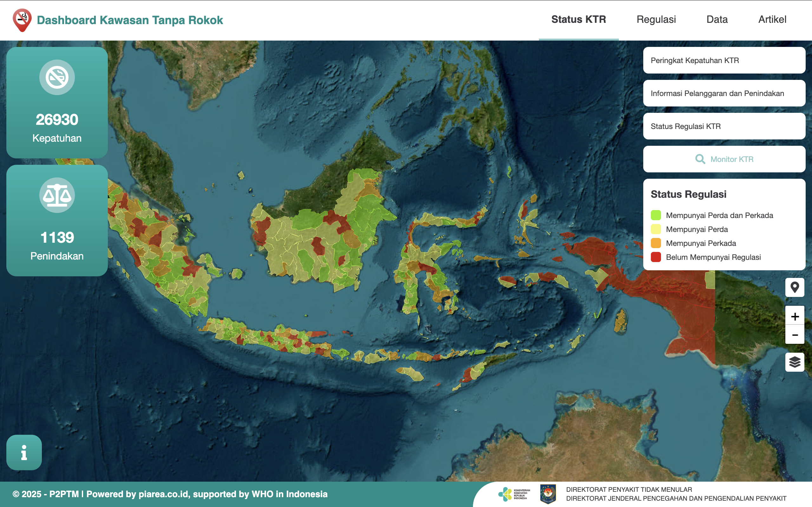Image resolution: width=812 pixels, height=507 pixels.
Task: Open the Artikel tab
Action: [x=772, y=19]
